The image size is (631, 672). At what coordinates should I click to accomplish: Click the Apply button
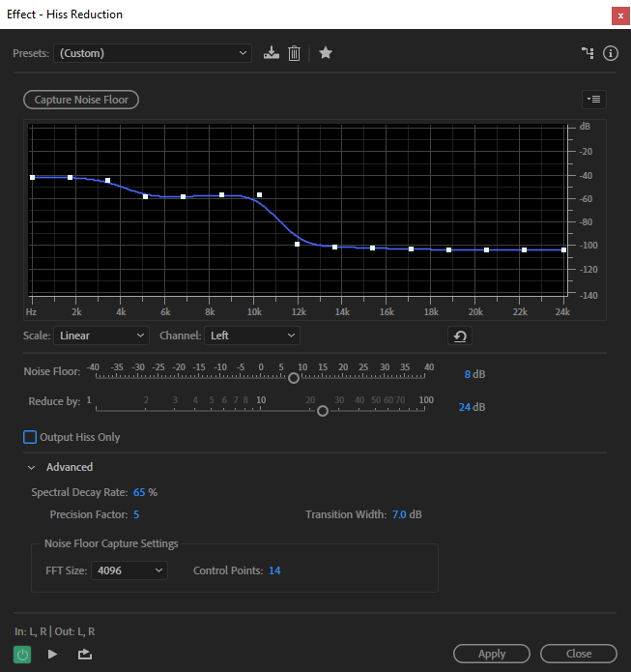coord(492,654)
